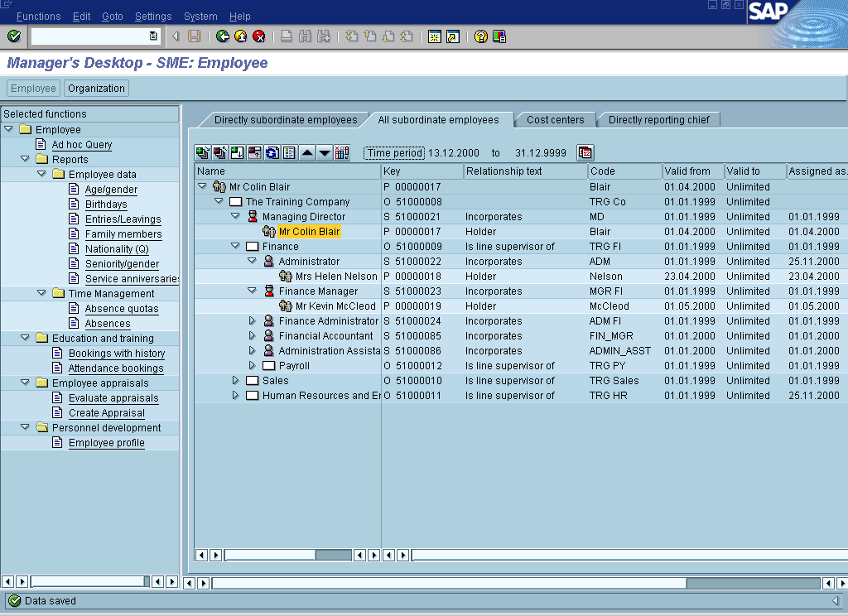
Task: Click the Time period button
Action: click(x=394, y=153)
